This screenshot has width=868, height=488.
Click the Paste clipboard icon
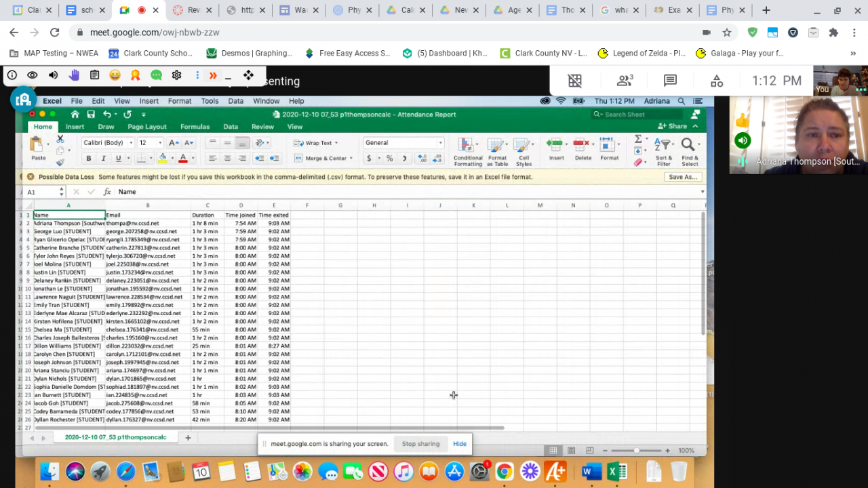click(x=38, y=145)
